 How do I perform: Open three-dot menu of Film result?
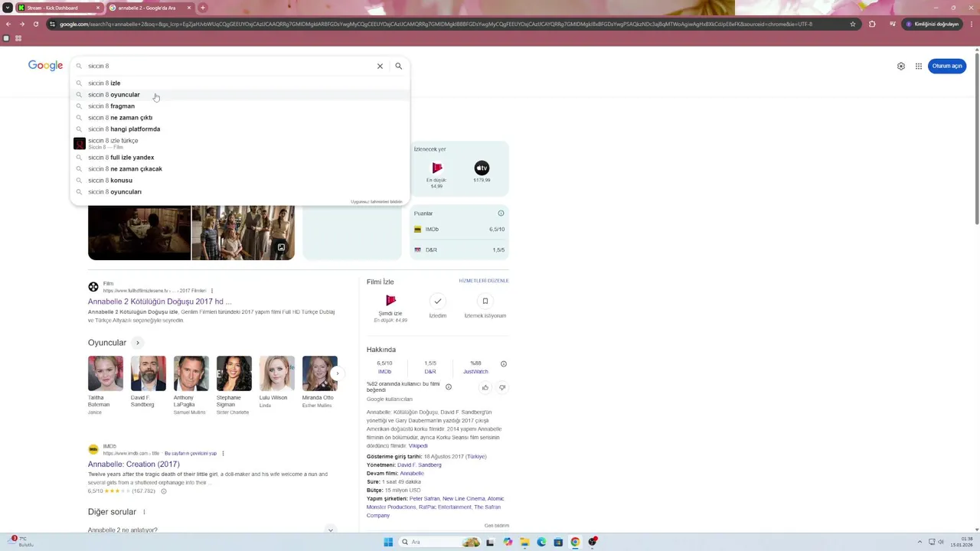pyautogui.click(x=212, y=291)
